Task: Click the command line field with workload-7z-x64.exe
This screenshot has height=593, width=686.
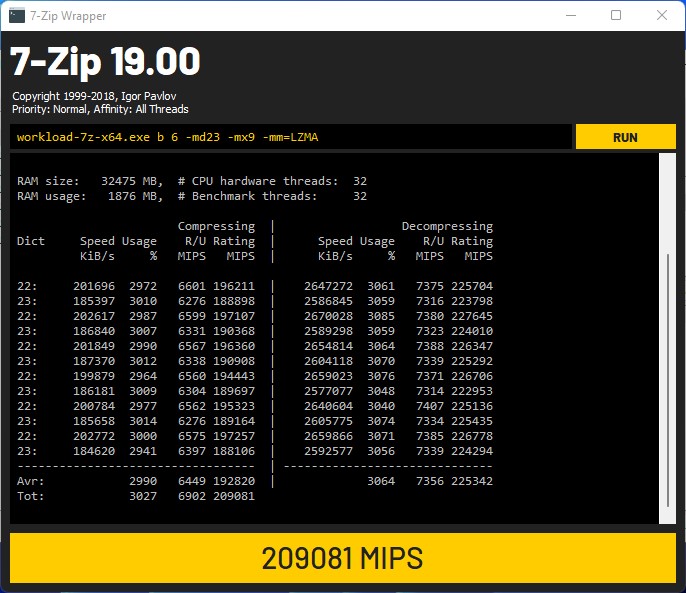Action: pyautogui.click(x=290, y=137)
